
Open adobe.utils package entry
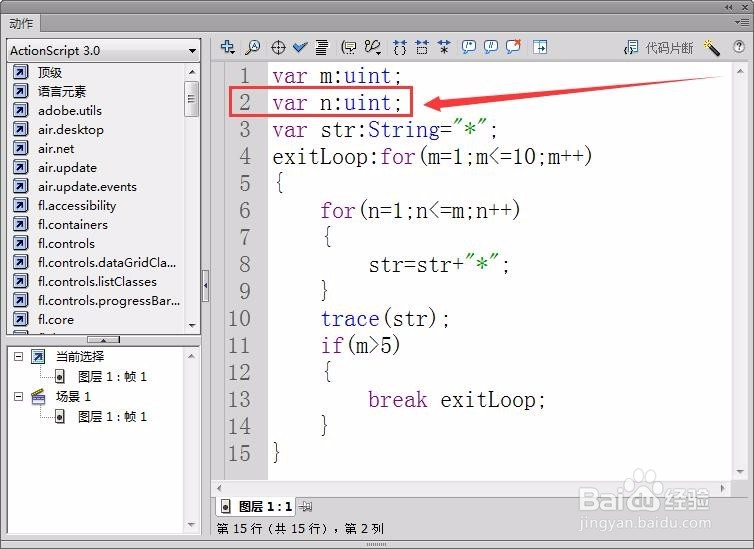point(70,111)
